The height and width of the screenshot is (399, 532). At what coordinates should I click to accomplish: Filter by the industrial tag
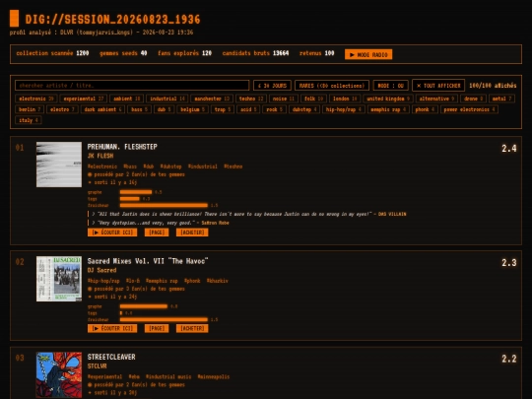point(166,99)
